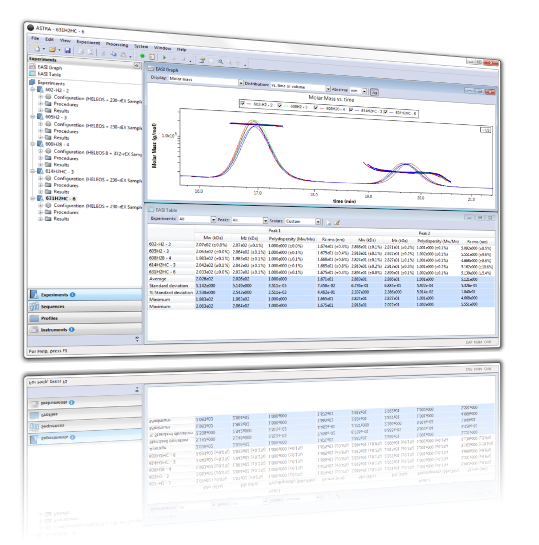
Task: Collapse the 631H2HC - 6 experiment tree node
Action: [x=33, y=198]
